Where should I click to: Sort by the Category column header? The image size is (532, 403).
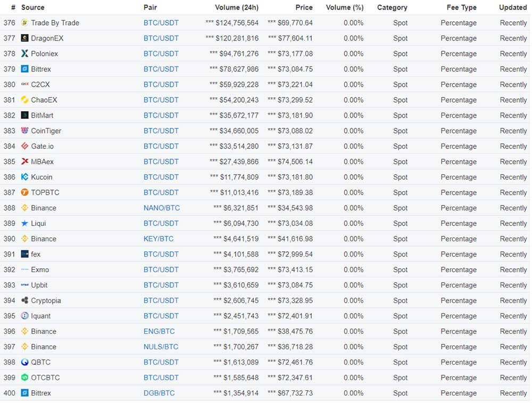(392, 7)
